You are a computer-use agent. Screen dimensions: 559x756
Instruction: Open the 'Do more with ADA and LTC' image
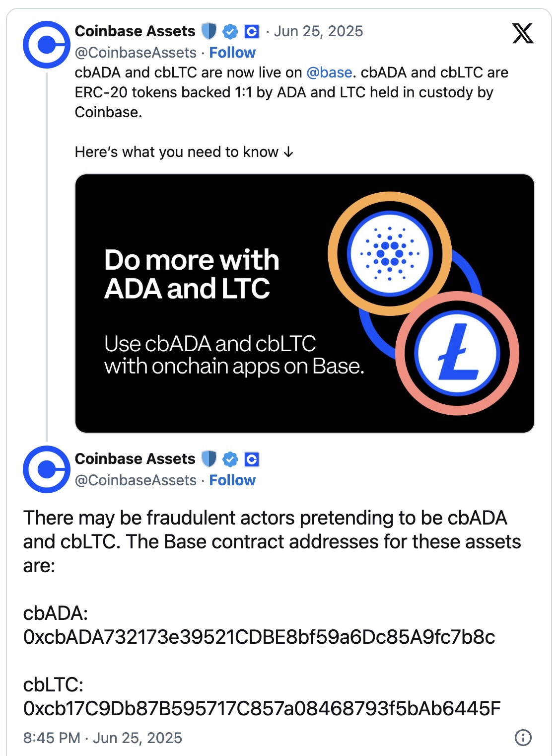304,303
